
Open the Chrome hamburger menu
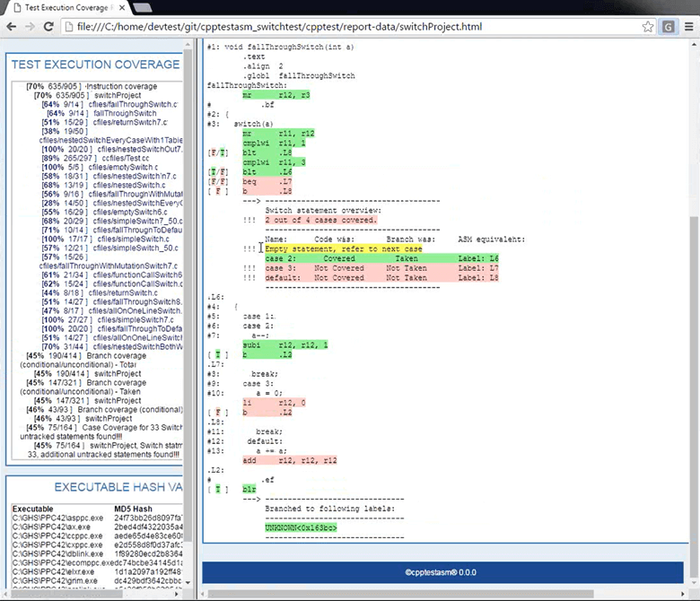point(689,27)
